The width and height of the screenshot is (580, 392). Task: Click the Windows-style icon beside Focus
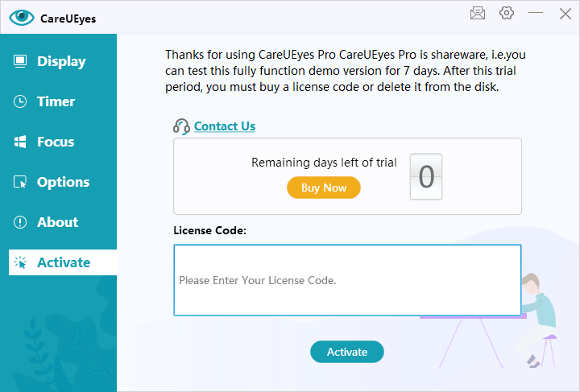point(20,142)
